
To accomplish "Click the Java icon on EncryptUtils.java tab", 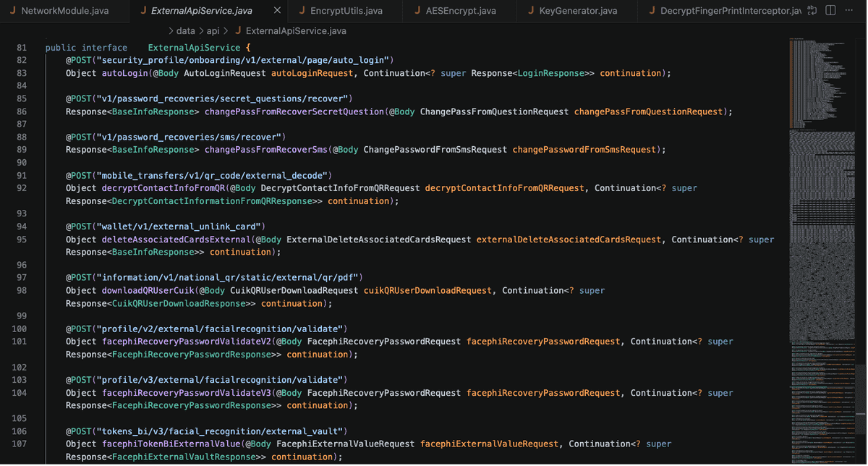I will [x=302, y=11].
